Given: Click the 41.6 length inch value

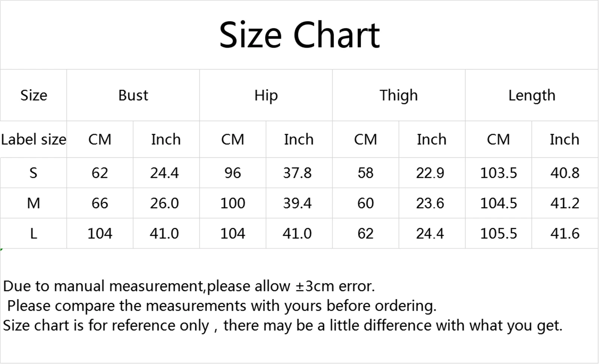Looking at the screenshot, I should pyautogui.click(x=565, y=233).
